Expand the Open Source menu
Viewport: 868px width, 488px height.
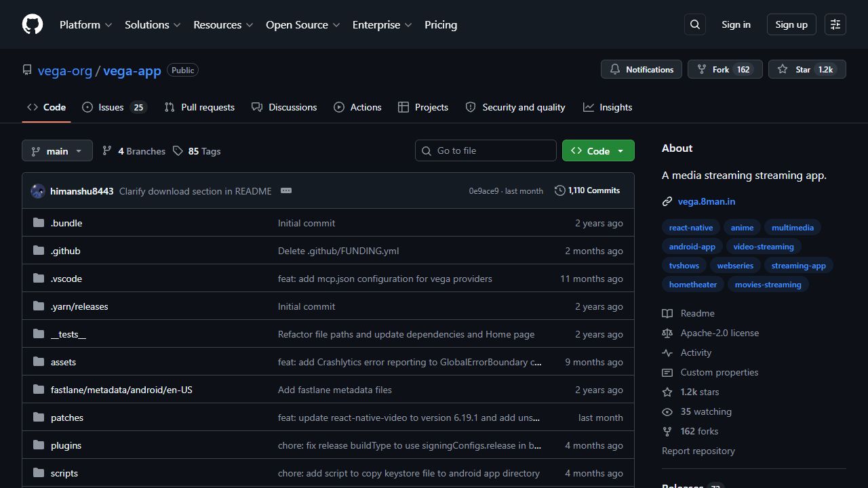pos(302,24)
